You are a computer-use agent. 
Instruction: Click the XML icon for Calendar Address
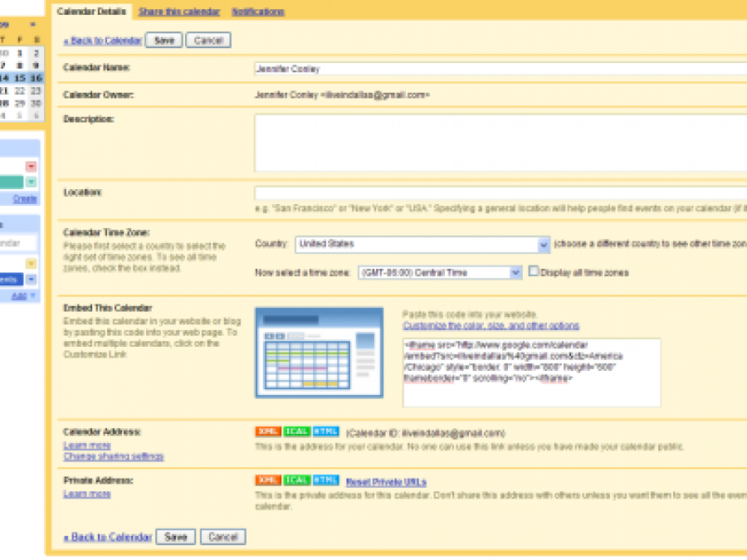(x=268, y=432)
